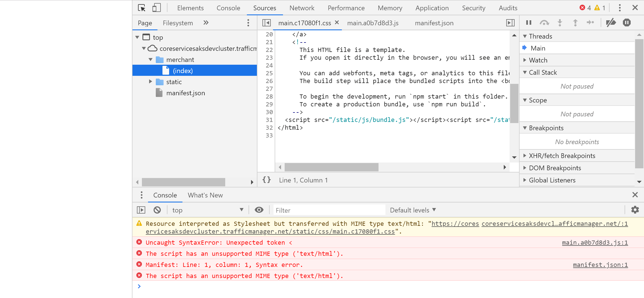
Task: Open manifest.json in the file tree
Action: pyautogui.click(x=186, y=93)
